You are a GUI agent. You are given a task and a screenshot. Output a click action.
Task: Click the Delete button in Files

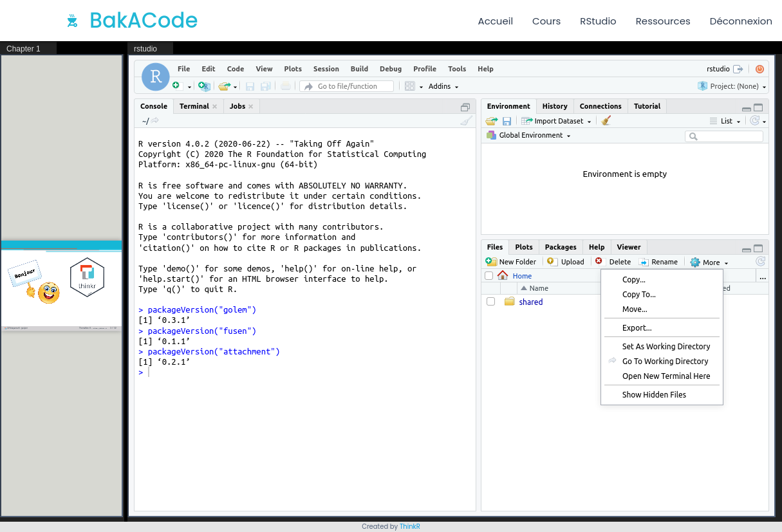[x=613, y=262]
